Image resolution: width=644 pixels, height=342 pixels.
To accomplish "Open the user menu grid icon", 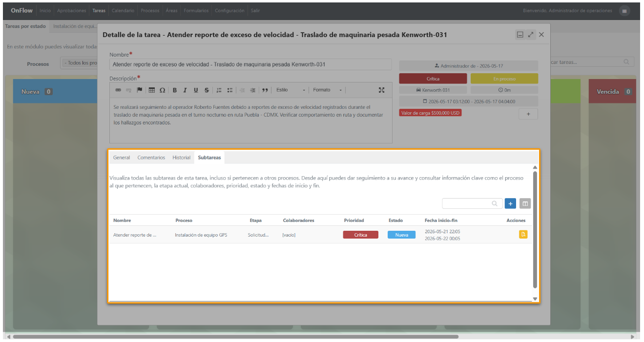I will (x=624, y=11).
